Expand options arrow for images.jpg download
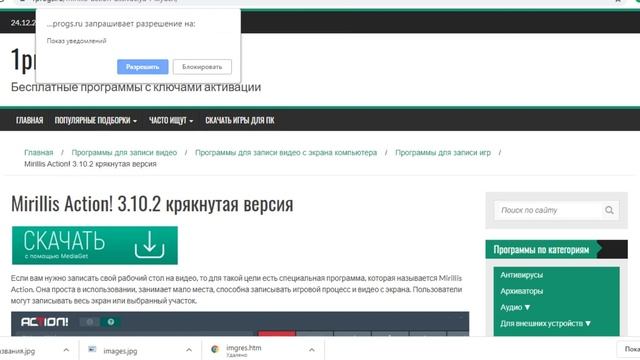Image resolution: width=640 pixels, height=360 pixels. (189, 350)
